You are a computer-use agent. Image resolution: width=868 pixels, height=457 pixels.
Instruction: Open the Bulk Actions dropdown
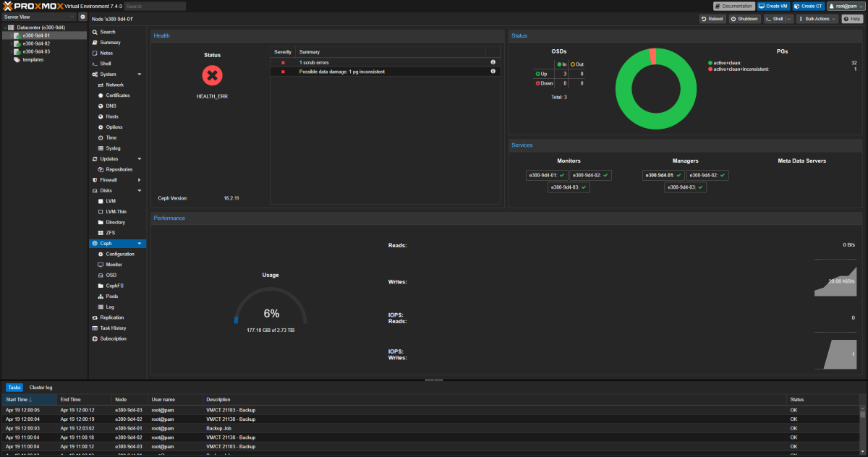[x=817, y=19]
